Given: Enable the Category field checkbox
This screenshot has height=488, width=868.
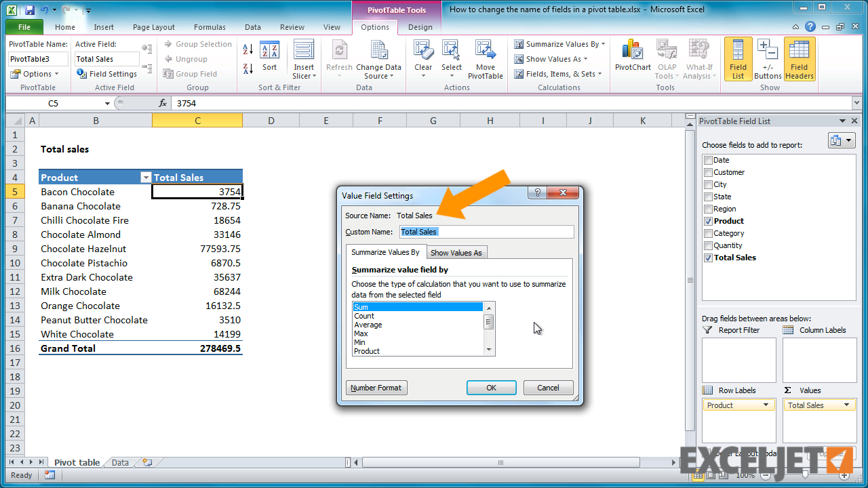Looking at the screenshot, I should 708,232.
